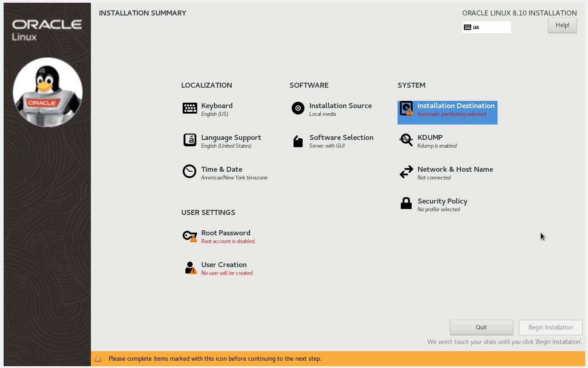588x368 pixels.
Task: Click "English (United States)" text
Action: [226, 146]
